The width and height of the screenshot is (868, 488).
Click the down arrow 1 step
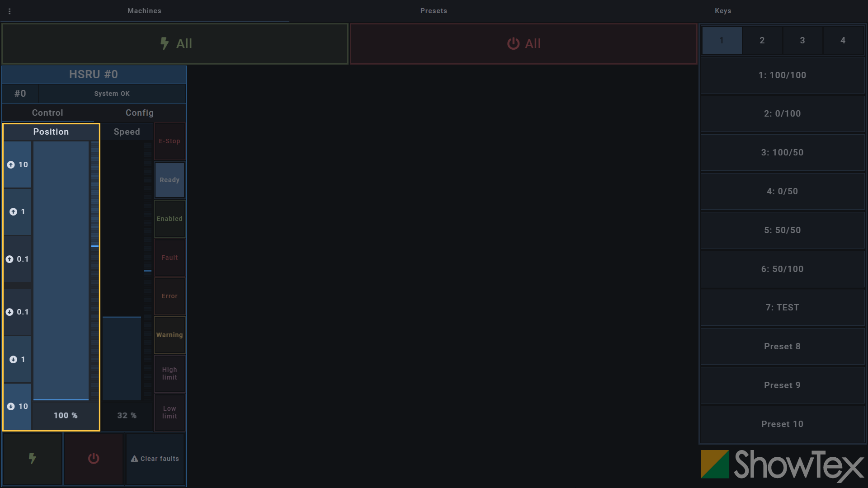pyautogui.click(x=18, y=359)
